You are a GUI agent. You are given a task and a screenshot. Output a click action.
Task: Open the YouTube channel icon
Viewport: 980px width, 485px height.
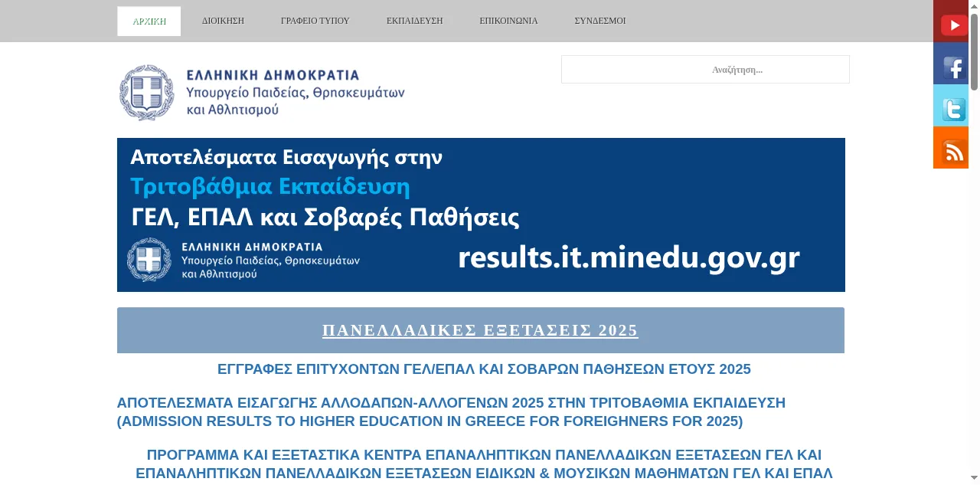point(951,21)
